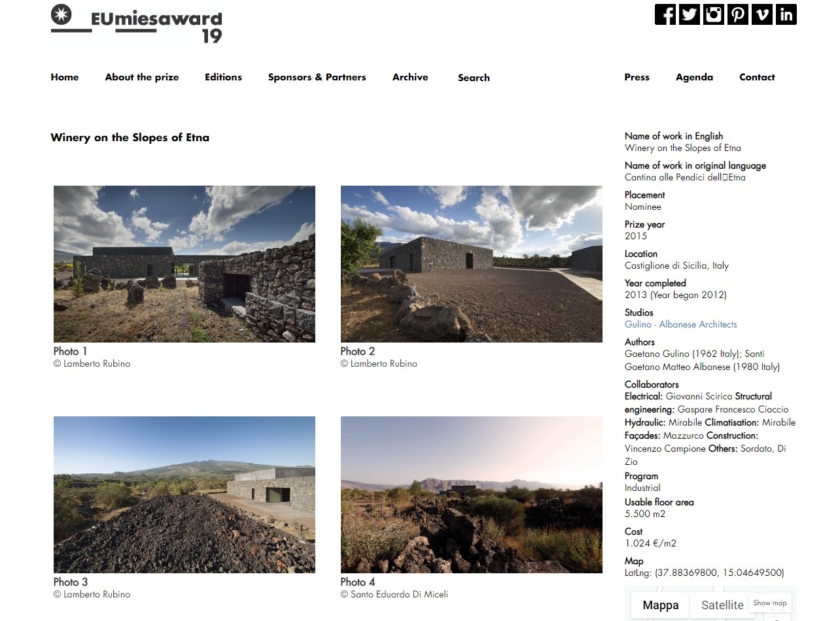
Task: Go to the Search page
Action: pos(474,78)
